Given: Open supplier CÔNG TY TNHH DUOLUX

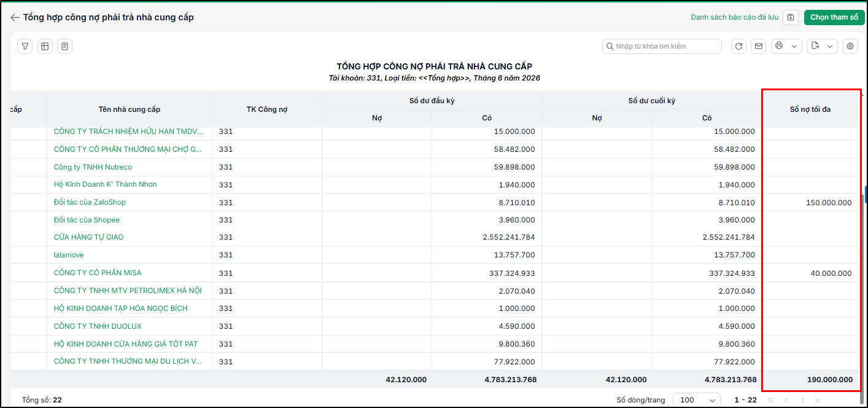Looking at the screenshot, I should click(x=98, y=326).
